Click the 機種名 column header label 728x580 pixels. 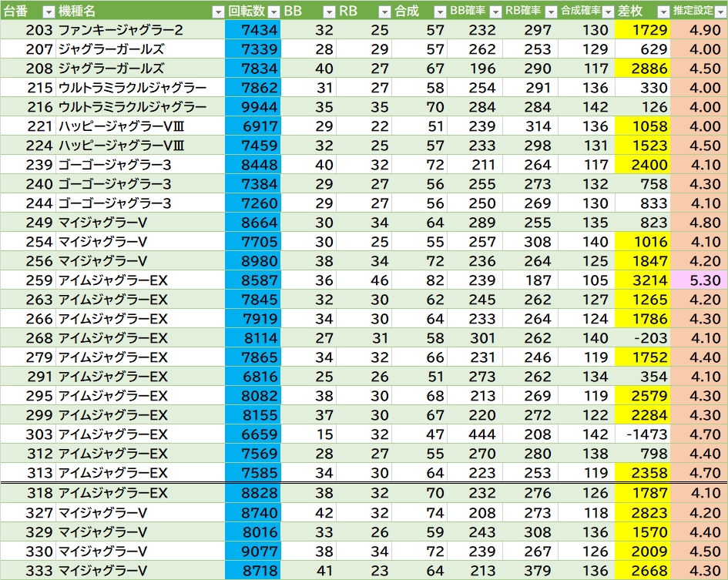pyautogui.click(x=77, y=11)
